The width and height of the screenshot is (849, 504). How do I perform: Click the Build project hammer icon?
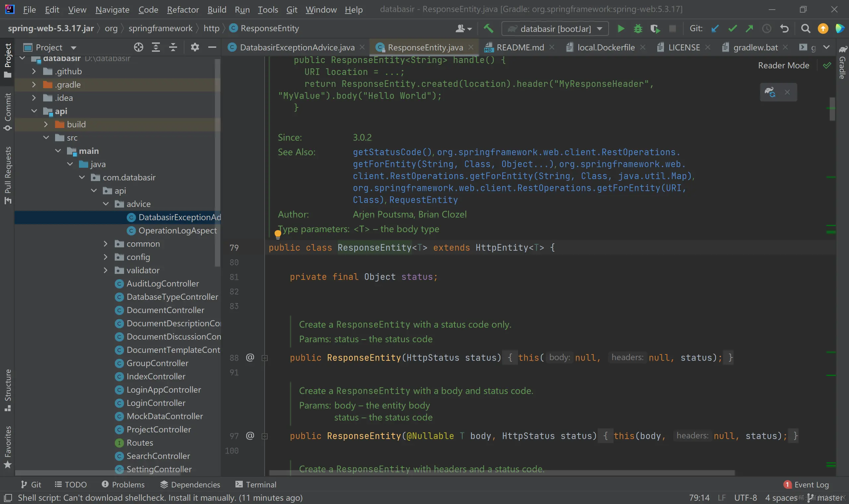point(489,29)
